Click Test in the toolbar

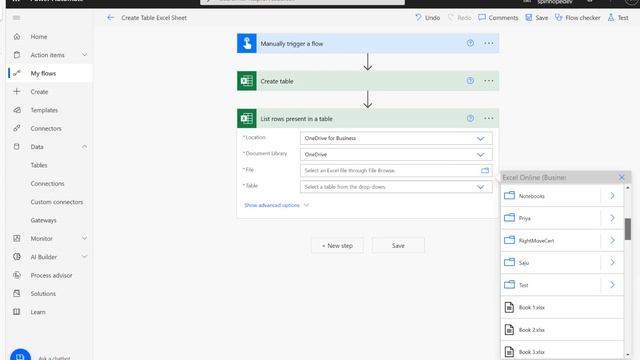[618, 18]
